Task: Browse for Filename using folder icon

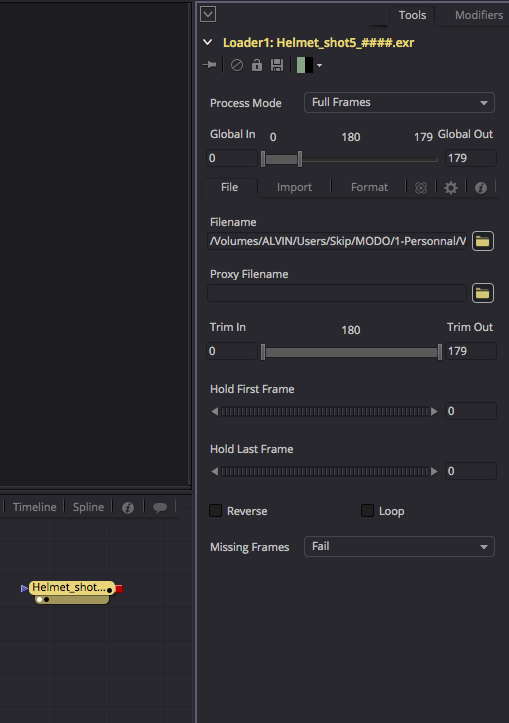Action: [483, 241]
